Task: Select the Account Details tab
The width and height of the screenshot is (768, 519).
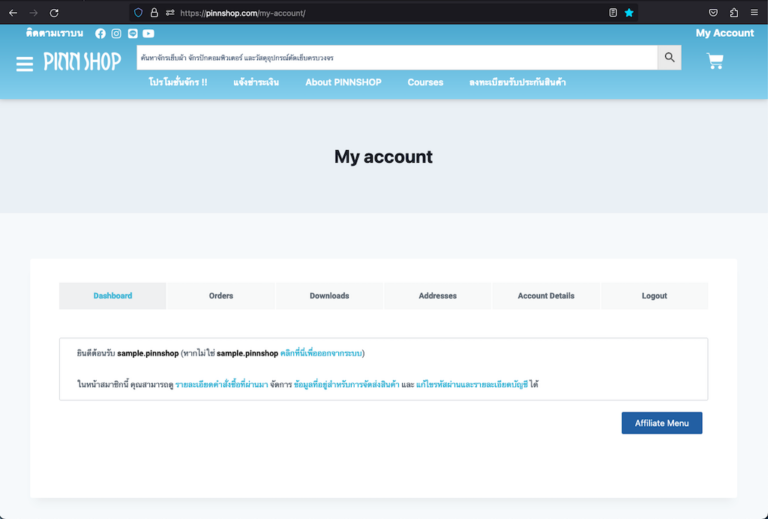Action: point(546,296)
